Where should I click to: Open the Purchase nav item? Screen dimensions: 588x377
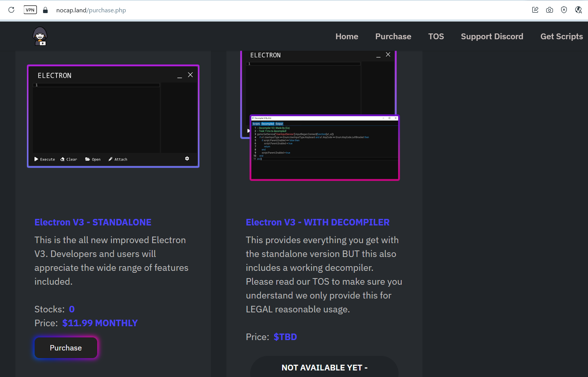pos(393,37)
